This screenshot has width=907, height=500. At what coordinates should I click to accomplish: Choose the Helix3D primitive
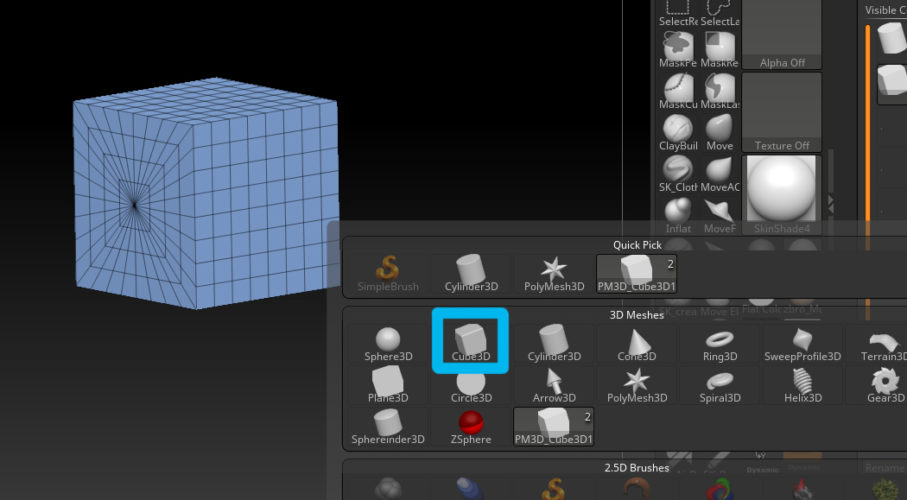tap(802, 385)
